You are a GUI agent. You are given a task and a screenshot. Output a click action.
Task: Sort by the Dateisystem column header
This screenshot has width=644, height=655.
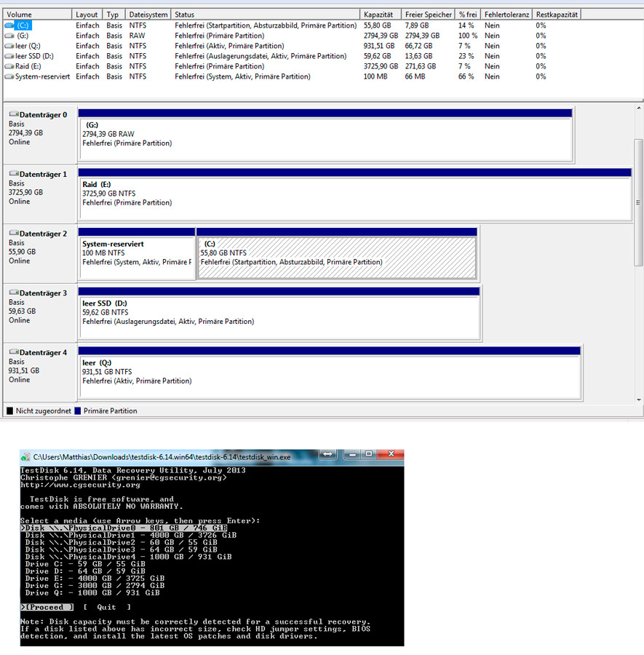[x=148, y=15]
